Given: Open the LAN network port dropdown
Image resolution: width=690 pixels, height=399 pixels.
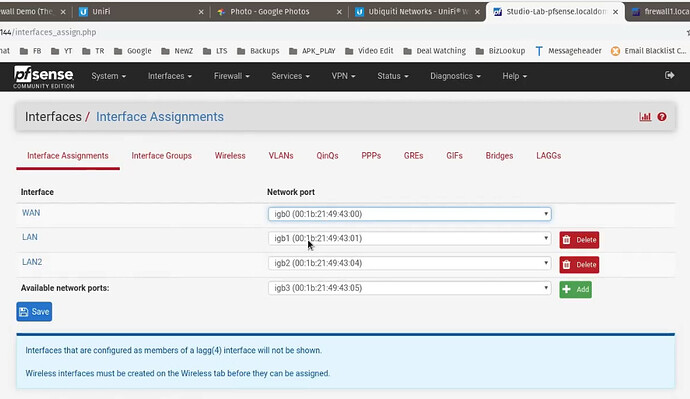Looking at the screenshot, I should 409,238.
